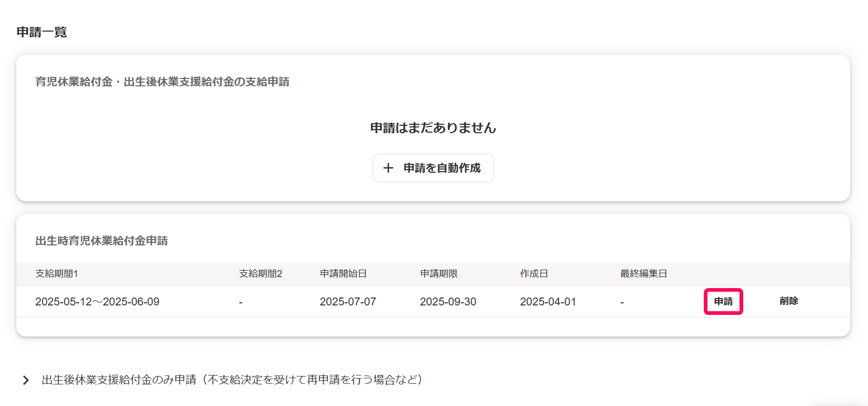Click the 2025-09-30 deadline cell
This screenshot has height=406, width=868.
448,302
